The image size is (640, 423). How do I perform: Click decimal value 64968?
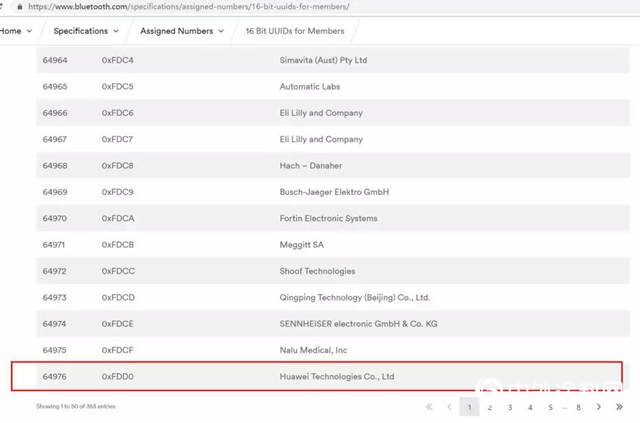coord(55,165)
